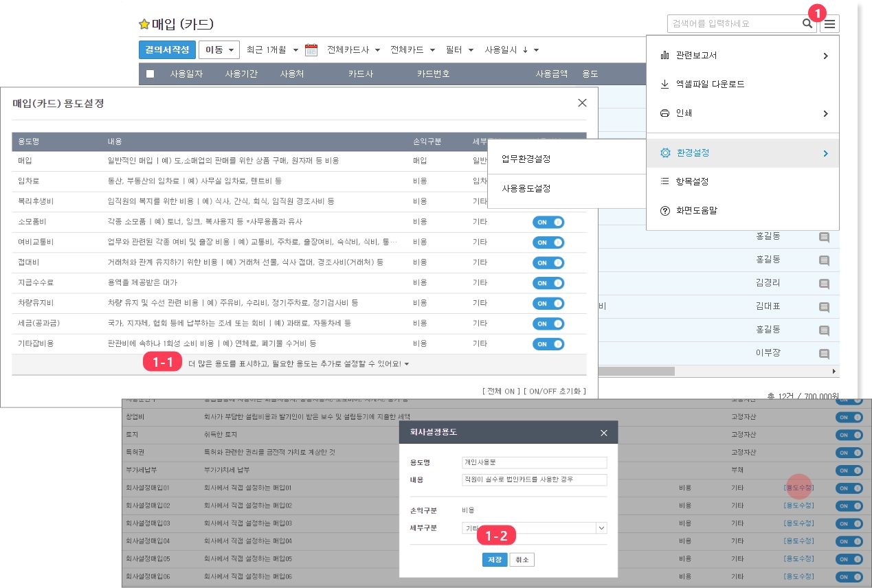Toggle the 기타잡비용 ON switch
872x588 pixels.
click(x=548, y=344)
